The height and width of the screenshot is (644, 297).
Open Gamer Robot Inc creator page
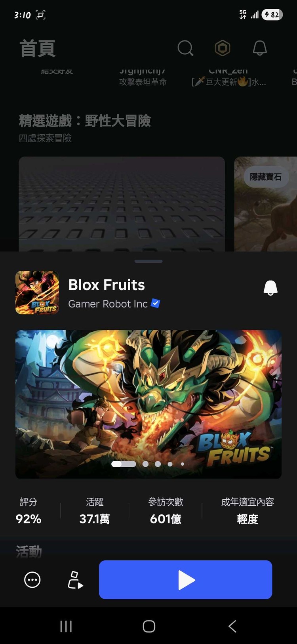(108, 304)
